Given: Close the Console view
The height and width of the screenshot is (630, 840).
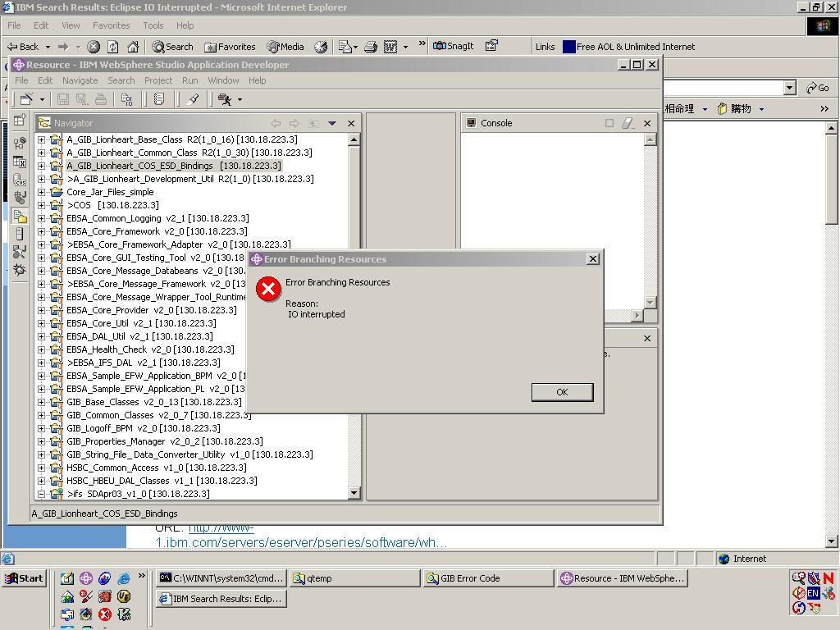Looking at the screenshot, I should point(647,123).
